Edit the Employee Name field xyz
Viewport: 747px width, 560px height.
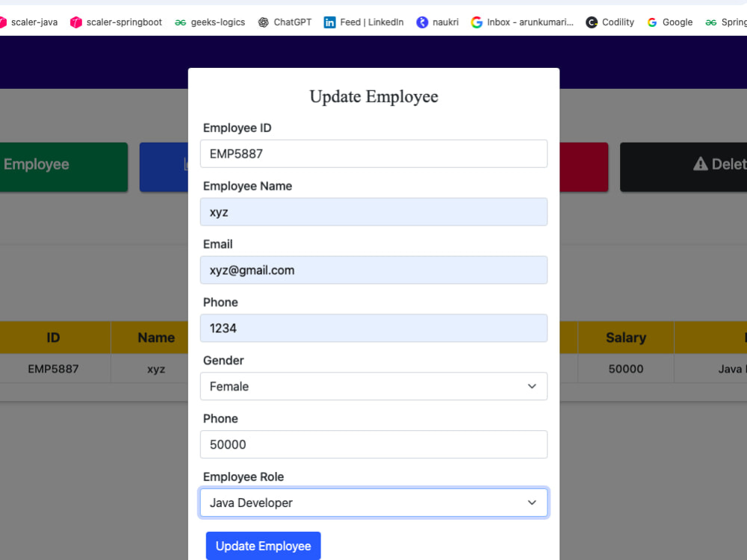pyautogui.click(x=373, y=212)
